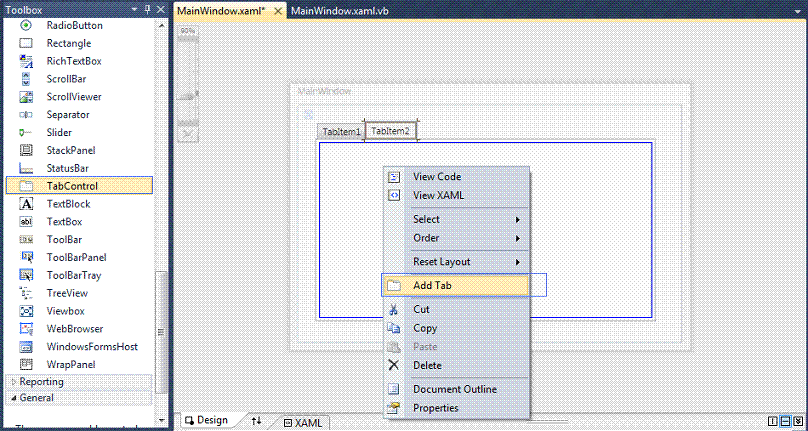Open Document Outline from context menu
The height and width of the screenshot is (431, 808).
(x=457, y=389)
